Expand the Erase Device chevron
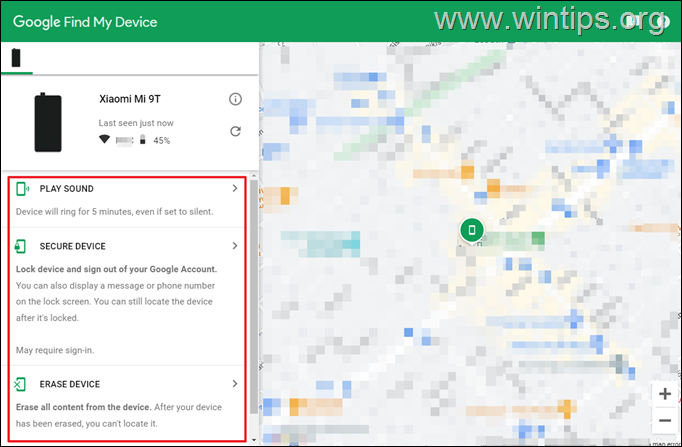 click(235, 384)
